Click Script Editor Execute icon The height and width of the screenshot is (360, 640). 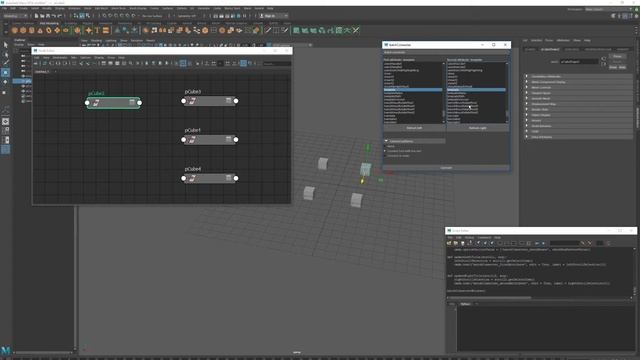coord(543,243)
